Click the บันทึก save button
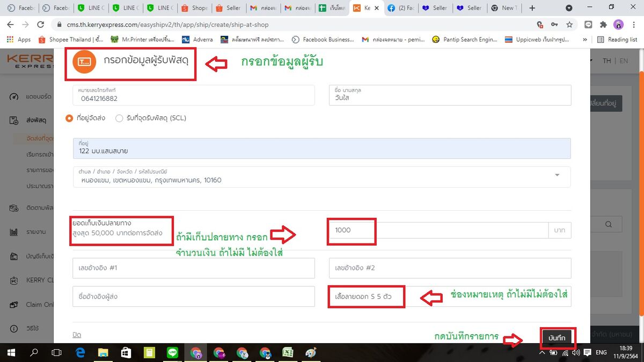This screenshot has height=362, width=644. coord(558,338)
